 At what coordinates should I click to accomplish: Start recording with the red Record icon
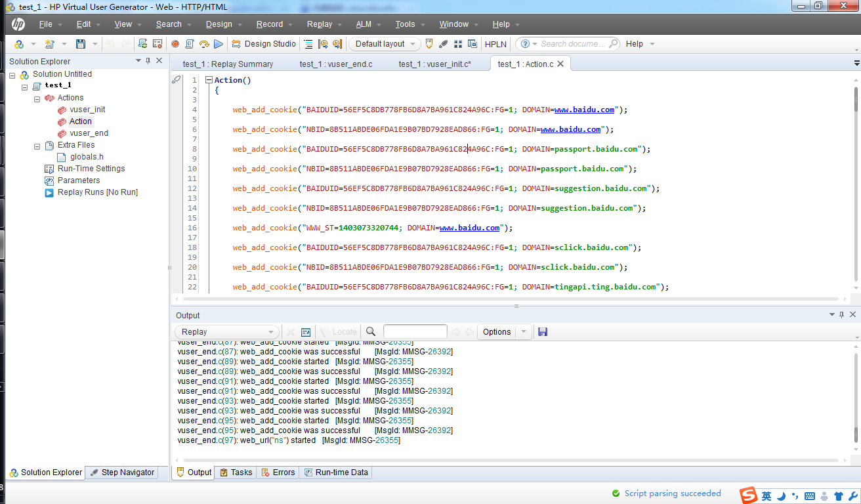pos(175,44)
